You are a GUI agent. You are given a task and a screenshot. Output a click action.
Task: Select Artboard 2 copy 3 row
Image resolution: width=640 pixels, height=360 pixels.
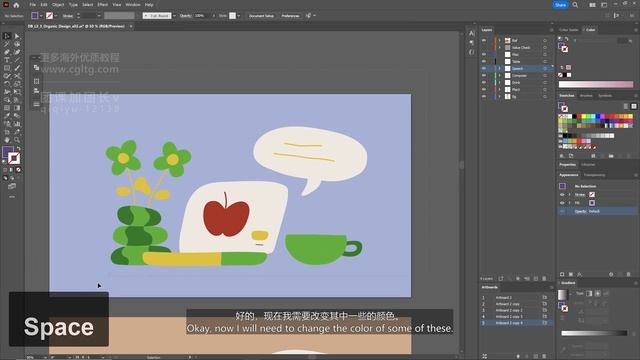point(516,316)
